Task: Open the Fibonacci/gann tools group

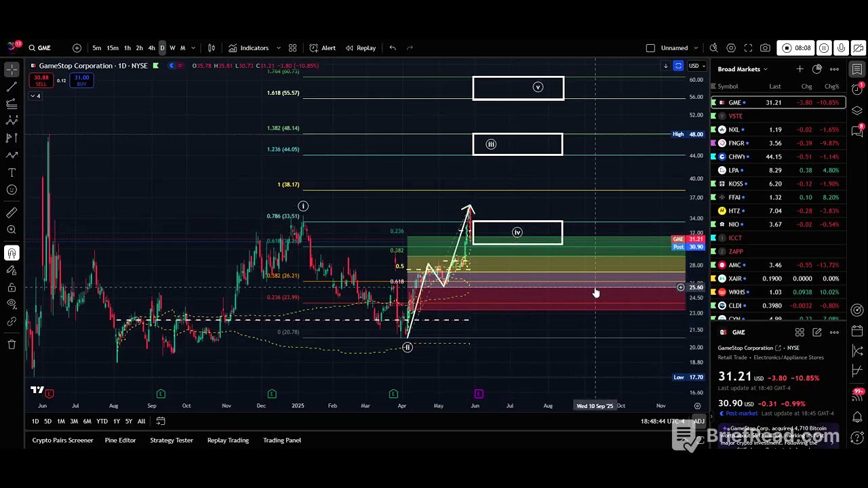Action: [12, 104]
